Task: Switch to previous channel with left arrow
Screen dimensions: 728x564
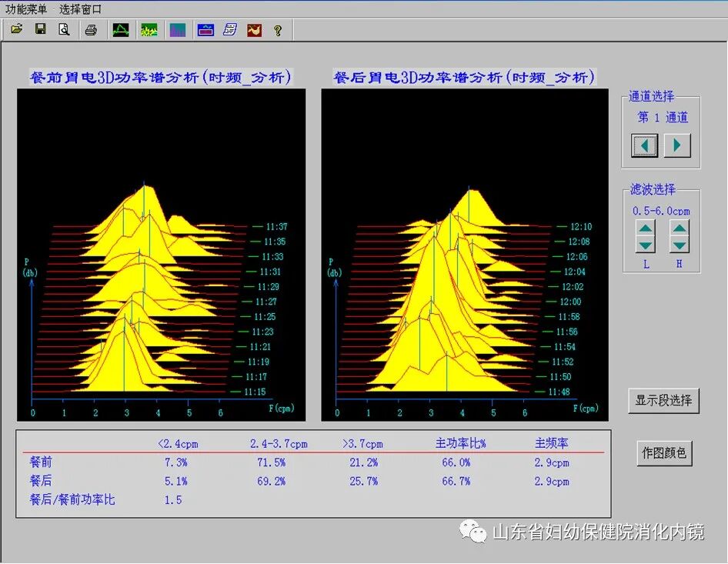Action: 644,145
